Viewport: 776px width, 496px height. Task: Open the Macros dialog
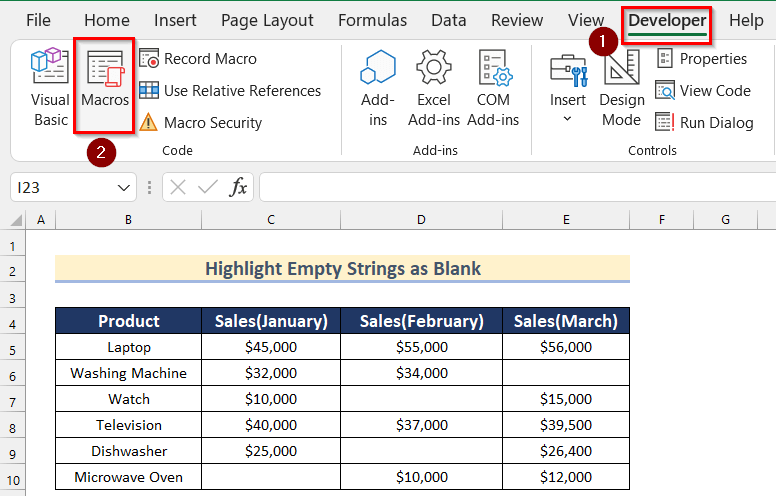(105, 86)
